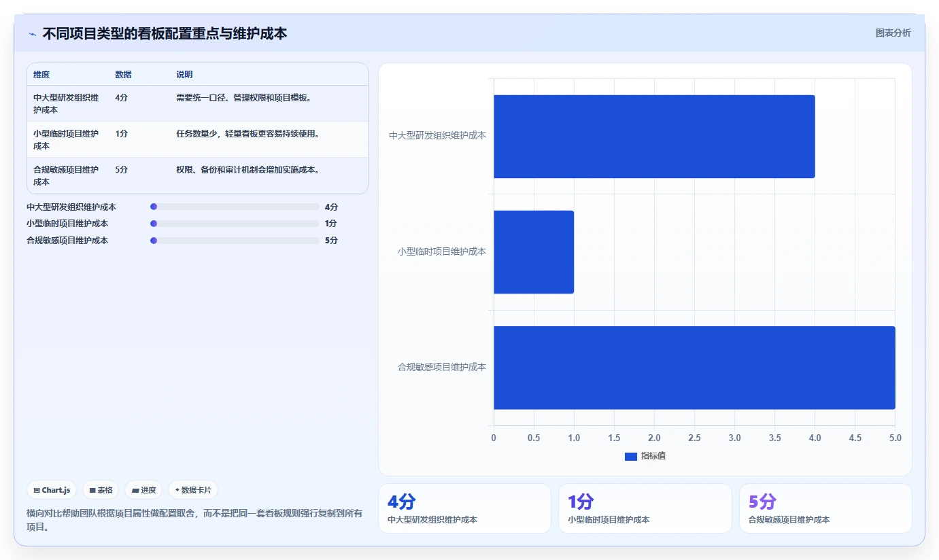Open the 5分 data card
Viewport: 939px width, 560px height.
(x=825, y=508)
